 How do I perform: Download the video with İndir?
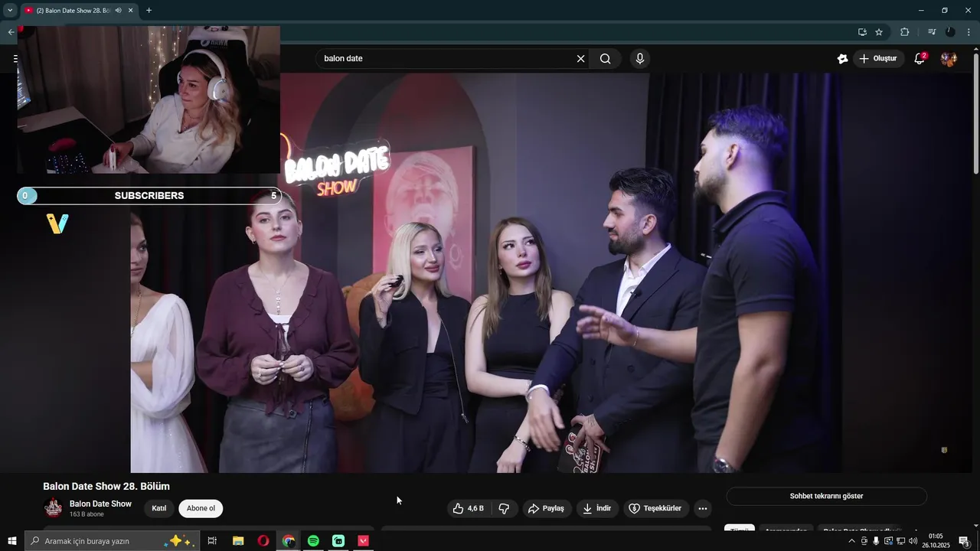597,508
